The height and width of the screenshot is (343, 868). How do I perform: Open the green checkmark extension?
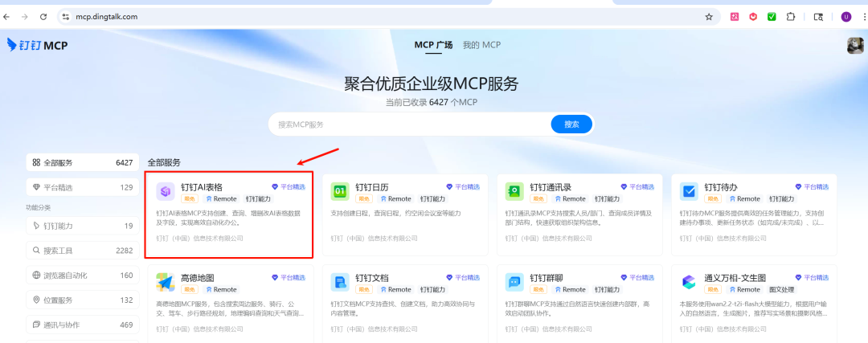pos(772,17)
